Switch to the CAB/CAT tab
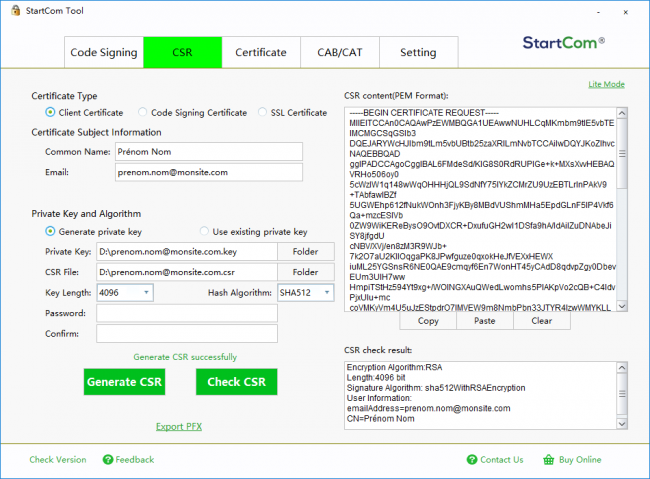The image size is (650, 479). click(x=340, y=52)
